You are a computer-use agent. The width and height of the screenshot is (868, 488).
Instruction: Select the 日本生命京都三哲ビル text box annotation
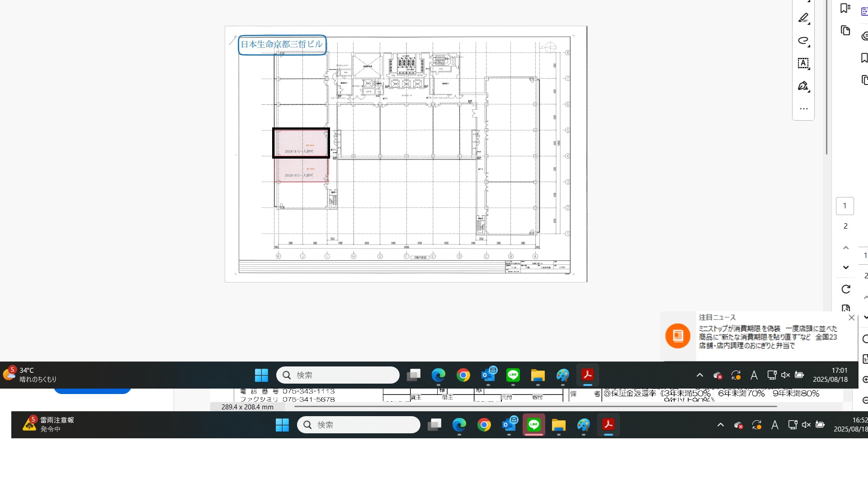point(282,45)
